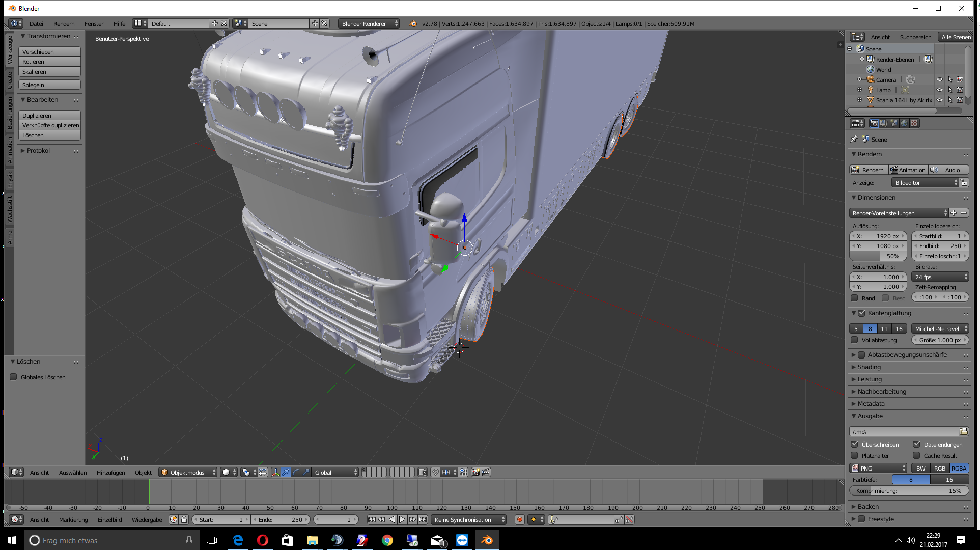Open the output folder browser icon
The height and width of the screenshot is (550, 980).
pos(964,431)
